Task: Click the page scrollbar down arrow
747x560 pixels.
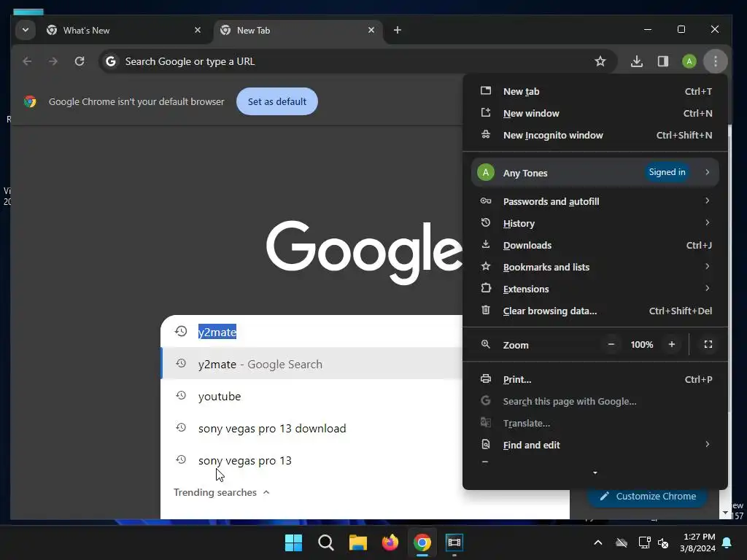Action: click(725, 513)
